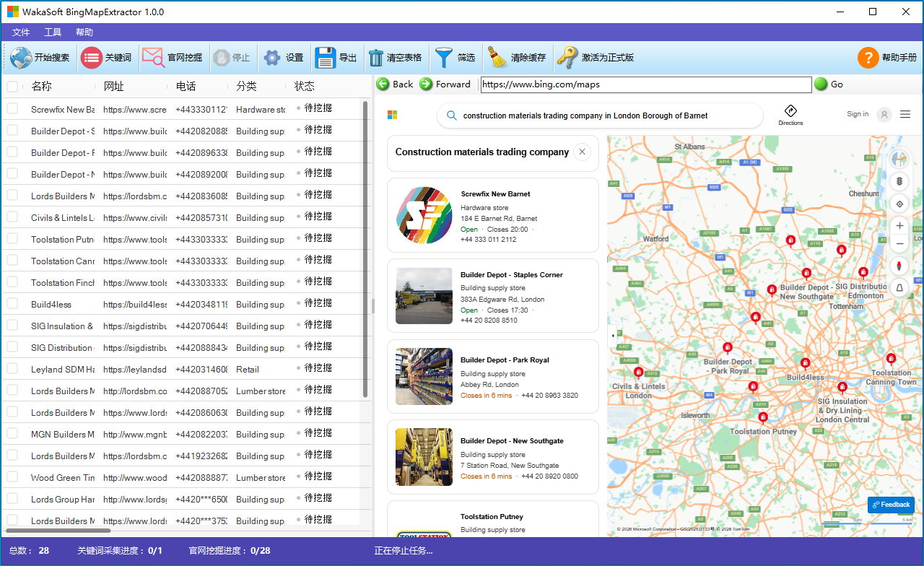The image size is (924, 566).
Task: Toggle the traffic light map layer
Action: pyautogui.click(x=899, y=181)
